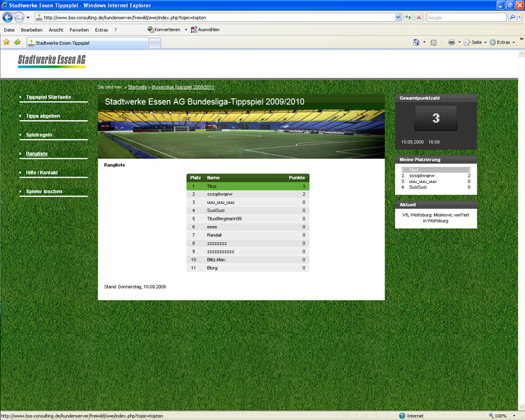Select the Blitz-Man ranking row
The height and width of the screenshot is (420, 525).
point(248,260)
